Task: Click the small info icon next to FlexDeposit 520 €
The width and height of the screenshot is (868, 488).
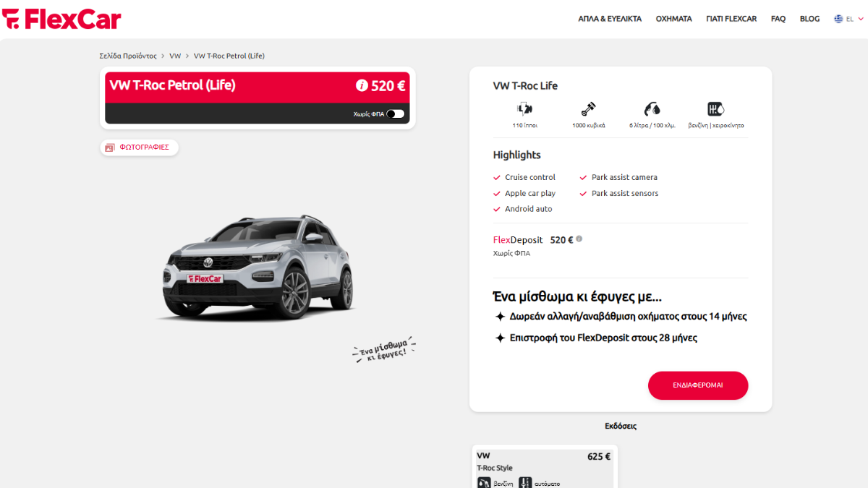Action: 579,239
